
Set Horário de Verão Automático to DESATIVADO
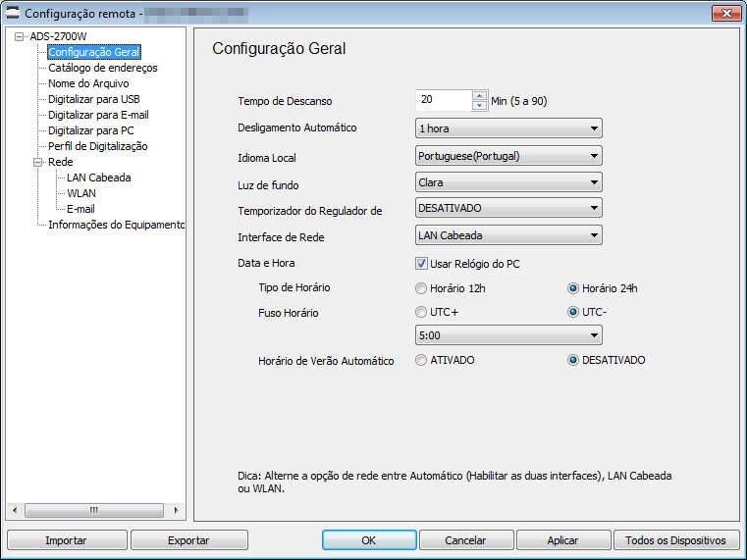coord(573,360)
